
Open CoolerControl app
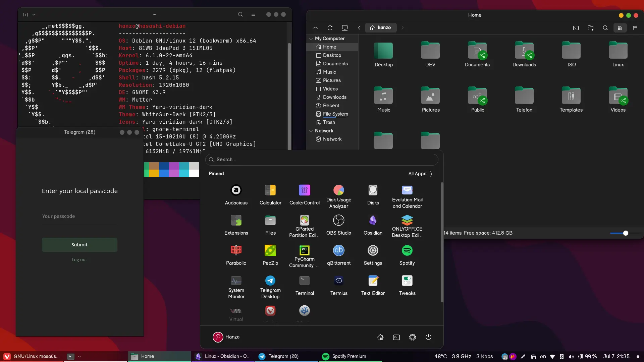click(305, 194)
